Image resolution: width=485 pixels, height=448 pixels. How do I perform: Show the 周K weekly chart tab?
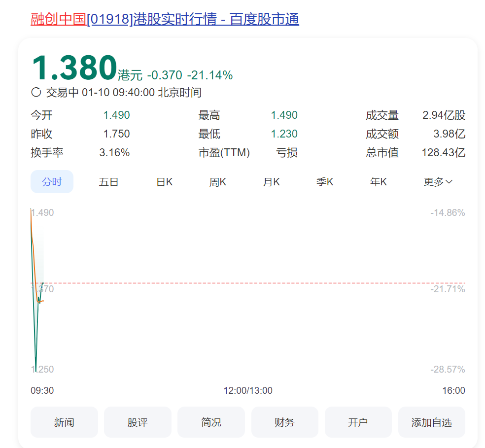pos(218,182)
